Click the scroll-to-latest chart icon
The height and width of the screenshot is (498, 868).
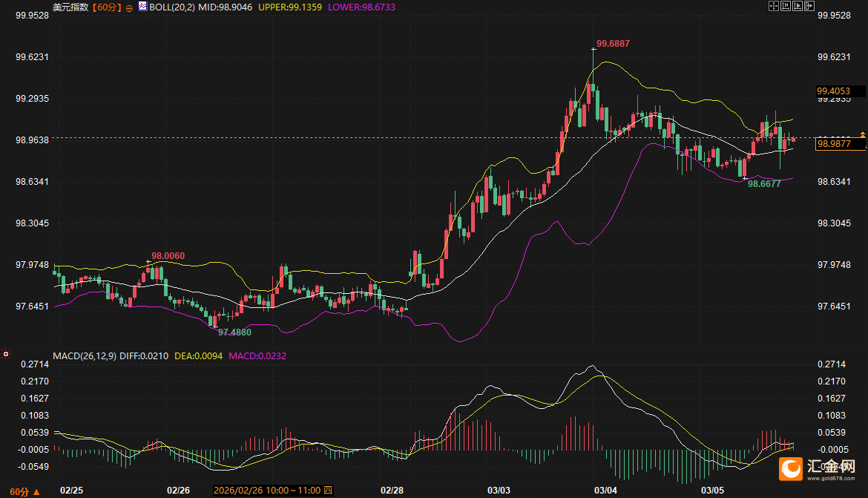[808, 6]
